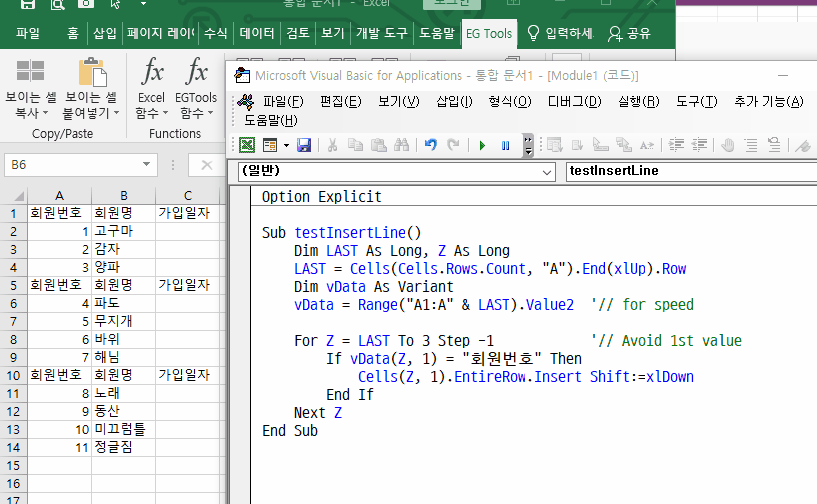
Task: Click the Excel icon left of VBA 파일 menu
Action: [x=245, y=102]
